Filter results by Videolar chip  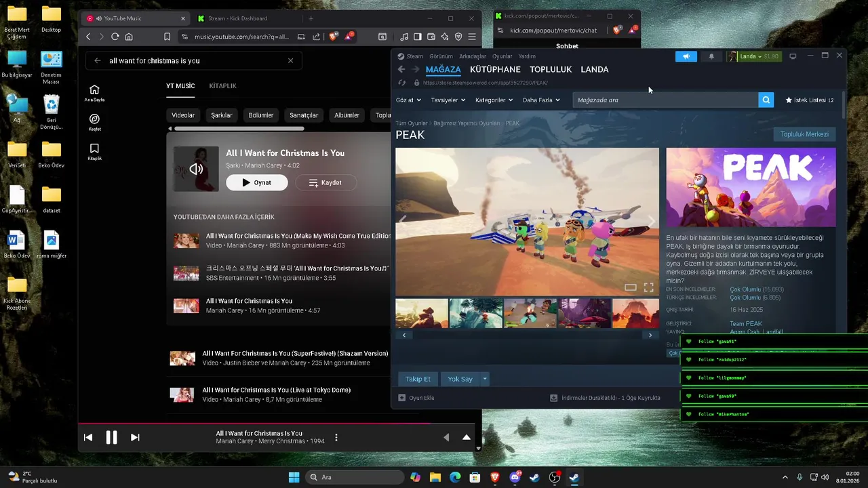click(183, 115)
